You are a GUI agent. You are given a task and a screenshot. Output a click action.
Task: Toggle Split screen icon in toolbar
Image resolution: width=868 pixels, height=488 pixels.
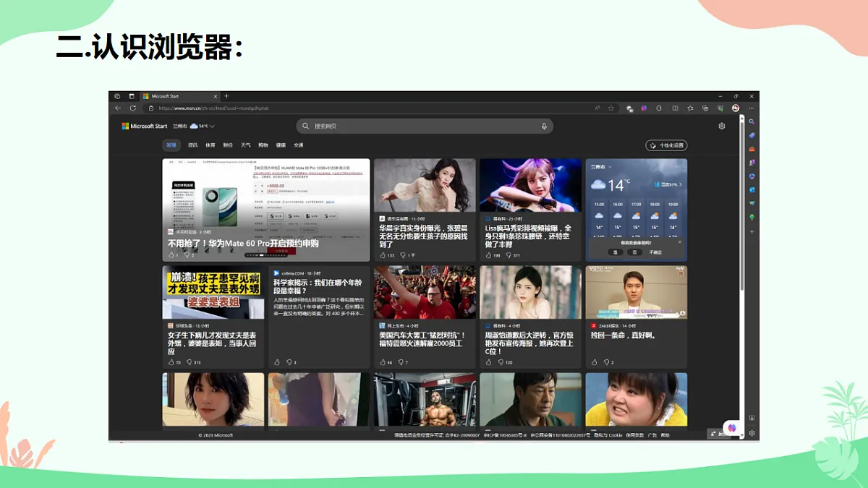tap(675, 108)
